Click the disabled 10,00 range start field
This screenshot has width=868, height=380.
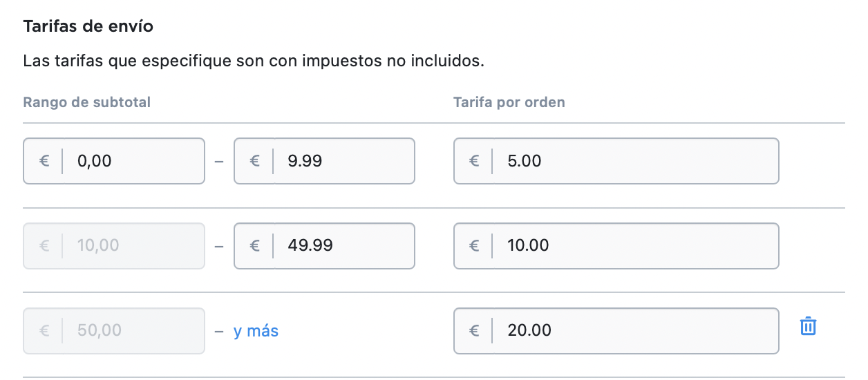(114, 245)
